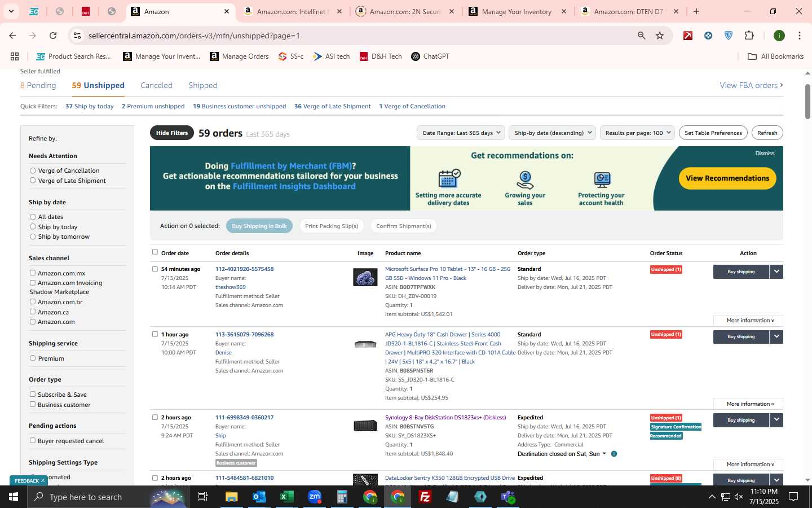The height and width of the screenshot is (508, 812).
Task: Select Ship by today radio button
Action: (33, 227)
